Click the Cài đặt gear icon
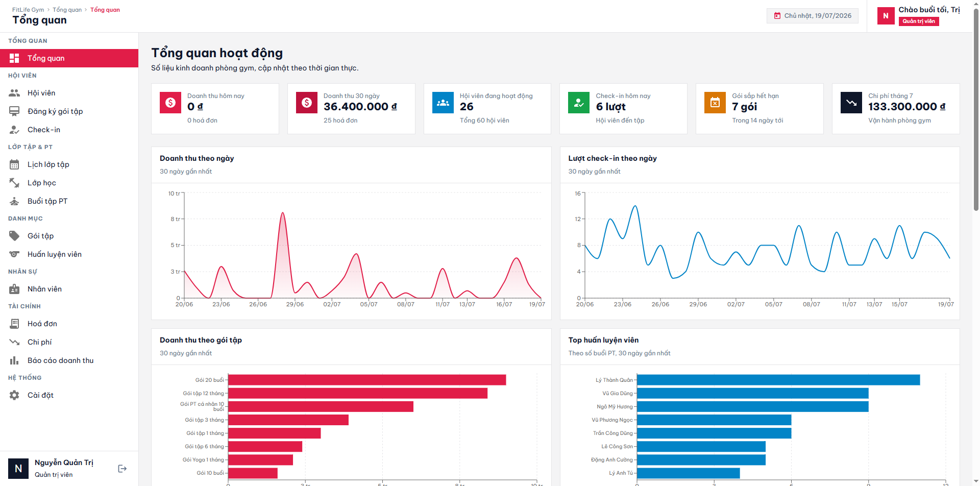 pyautogui.click(x=14, y=395)
